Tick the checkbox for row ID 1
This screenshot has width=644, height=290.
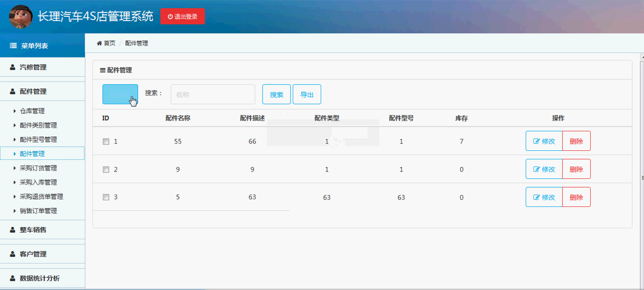(106, 141)
